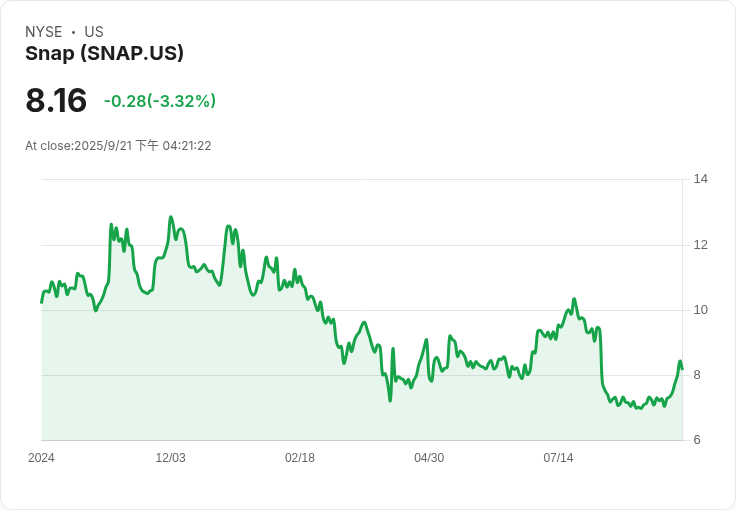
Task: Select the NYSE exchange label
Action: pyautogui.click(x=44, y=31)
